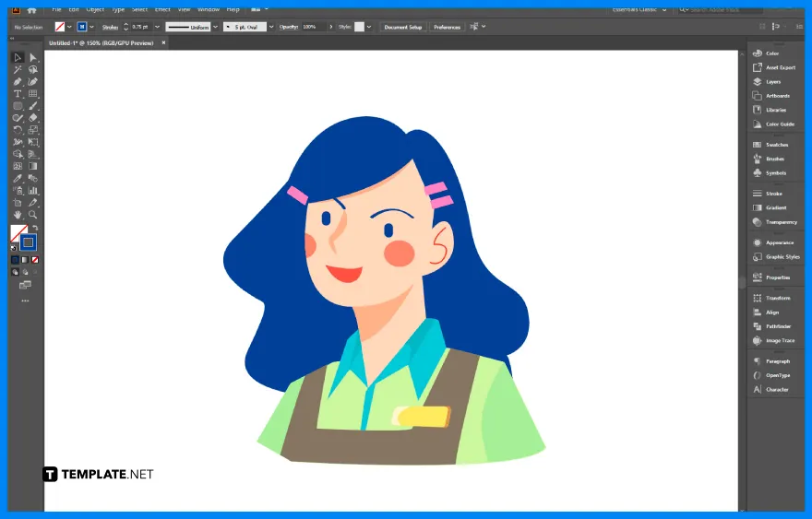Select the Rectangular Grid tool
Viewport: 812px width, 519px height.
tap(33, 94)
